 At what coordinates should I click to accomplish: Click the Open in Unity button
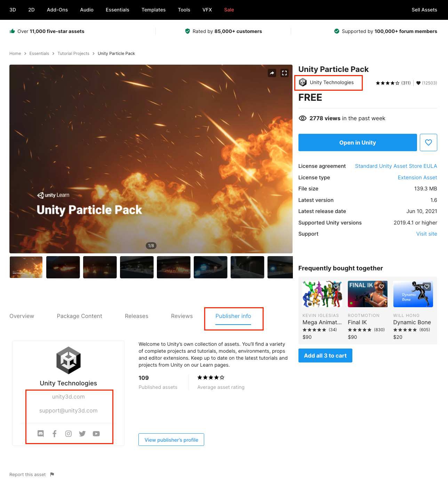(358, 142)
